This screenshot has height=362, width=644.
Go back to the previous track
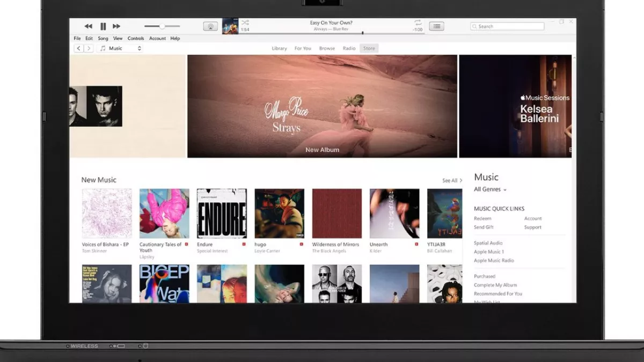(x=89, y=26)
